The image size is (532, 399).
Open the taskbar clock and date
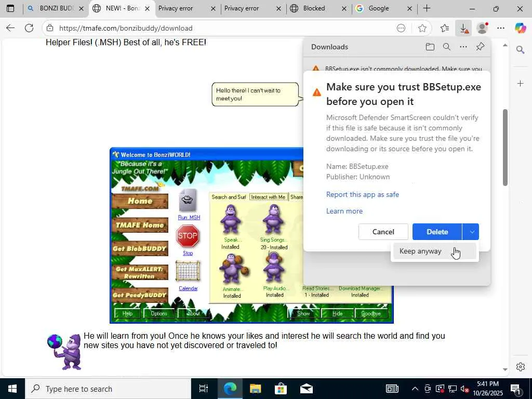click(488, 389)
